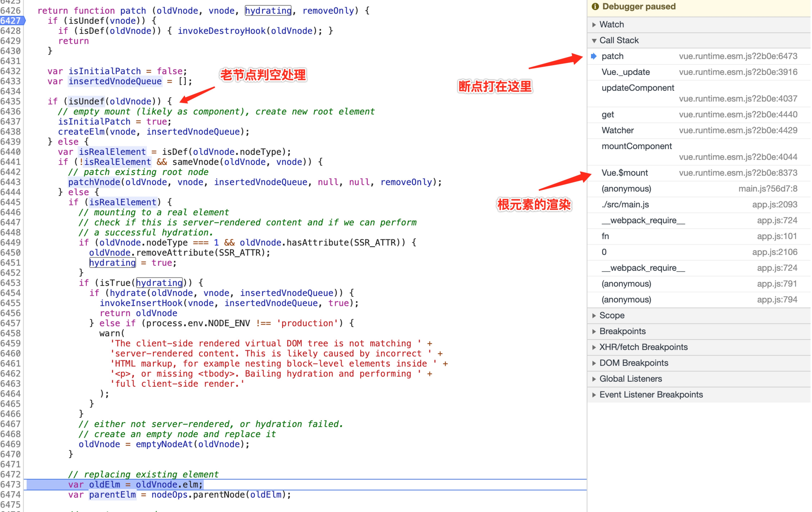Expand the Watch section
The height and width of the screenshot is (512, 812).
(x=611, y=24)
